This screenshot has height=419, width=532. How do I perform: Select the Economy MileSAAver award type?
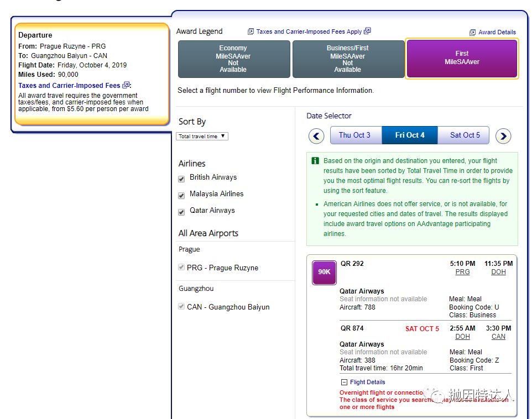pyautogui.click(x=234, y=59)
